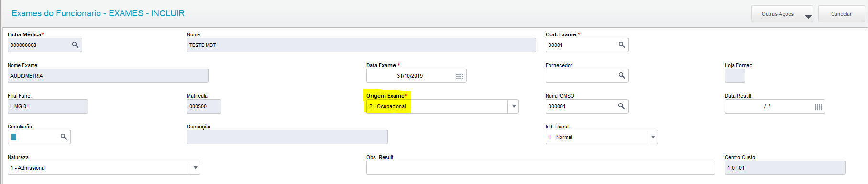The height and width of the screenshot is (184, 868).
Task: Click the Matricula field showing 000500
Action: [x=204, y=106]
